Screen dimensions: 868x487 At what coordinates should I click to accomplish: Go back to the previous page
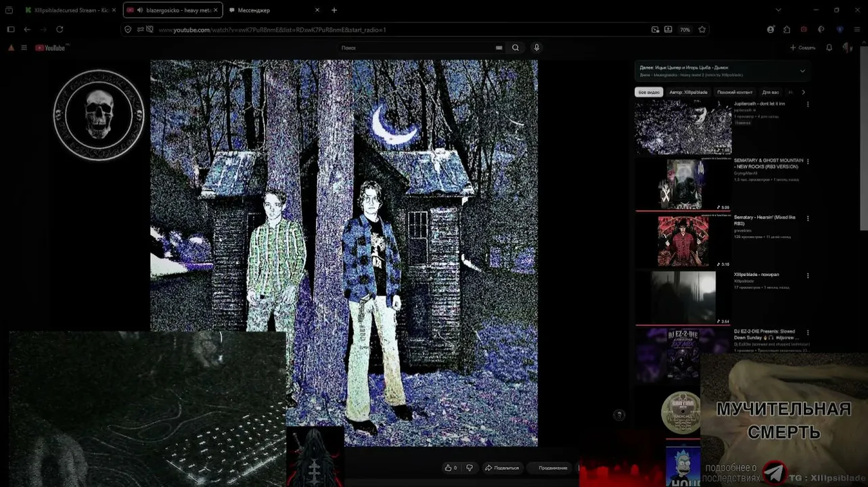27,30
